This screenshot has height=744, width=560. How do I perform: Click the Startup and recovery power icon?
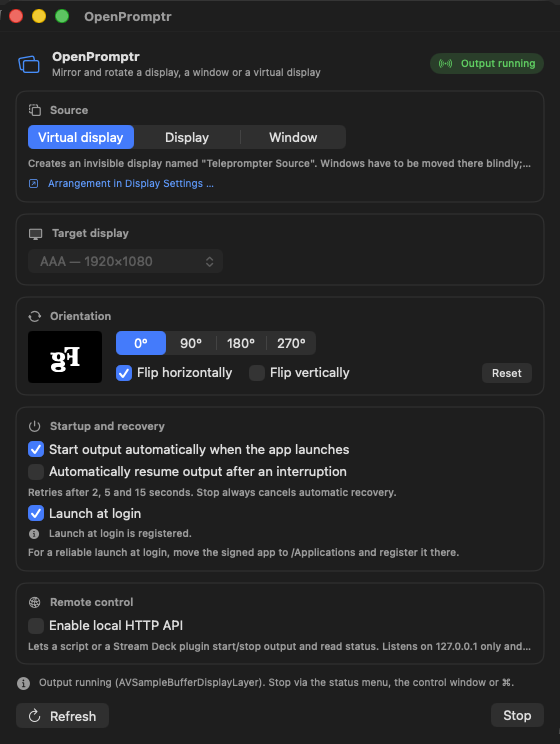35,427
